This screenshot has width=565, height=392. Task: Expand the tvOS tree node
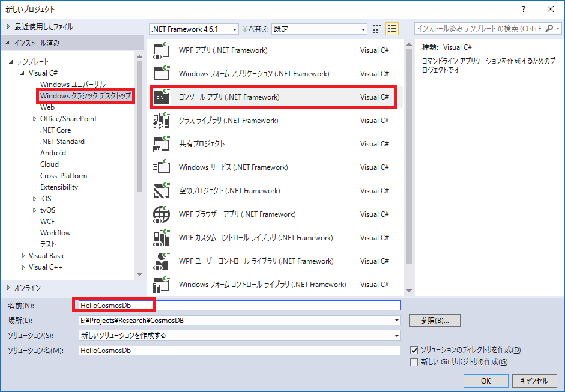(35, 210)
